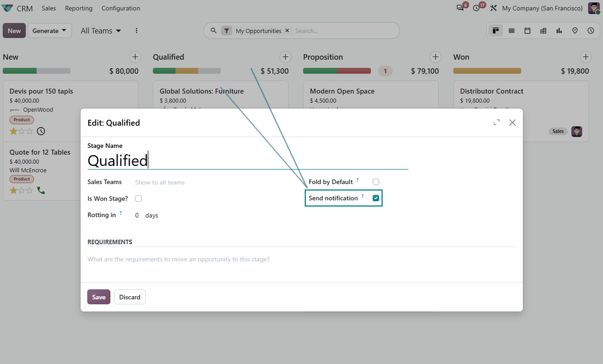Viewport: 603px width, 364px height.
Task: Switch to List view
Action: coord(511,31)
